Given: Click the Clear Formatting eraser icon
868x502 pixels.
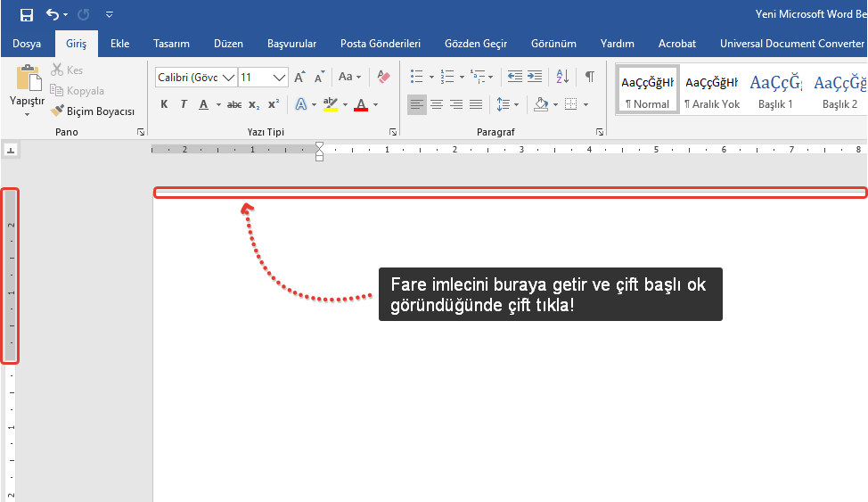Looking at the screenshot, I should click(384, 78).
